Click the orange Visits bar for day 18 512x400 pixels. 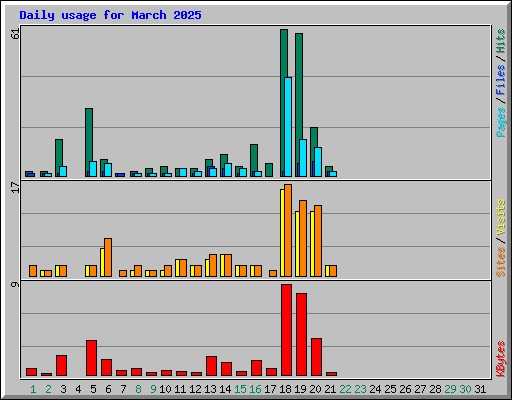pos(288,230)
